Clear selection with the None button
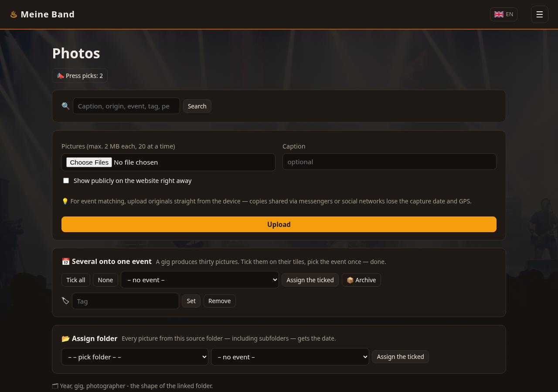 pyautogui.click(x=105, y=280)
